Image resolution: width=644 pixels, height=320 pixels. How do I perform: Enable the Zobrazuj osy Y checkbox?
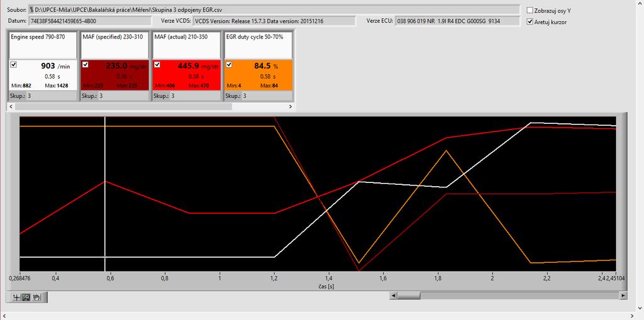coord(530,10)
